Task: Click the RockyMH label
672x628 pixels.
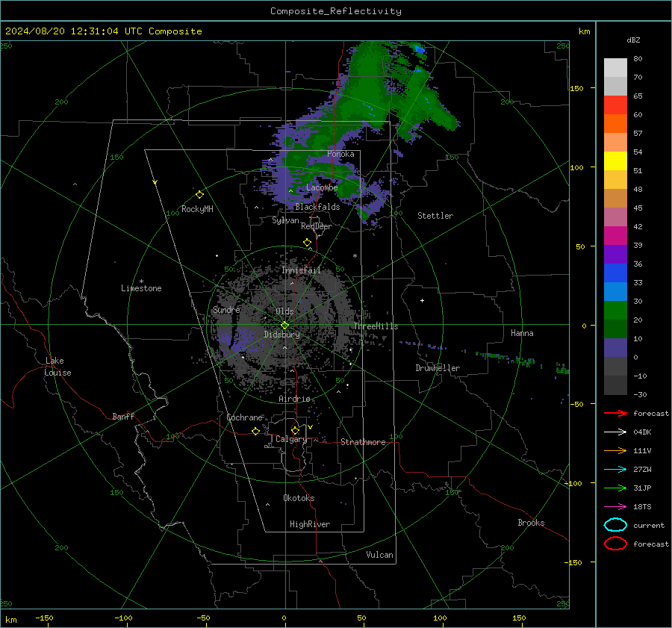Action: click(x=197, y=209)
